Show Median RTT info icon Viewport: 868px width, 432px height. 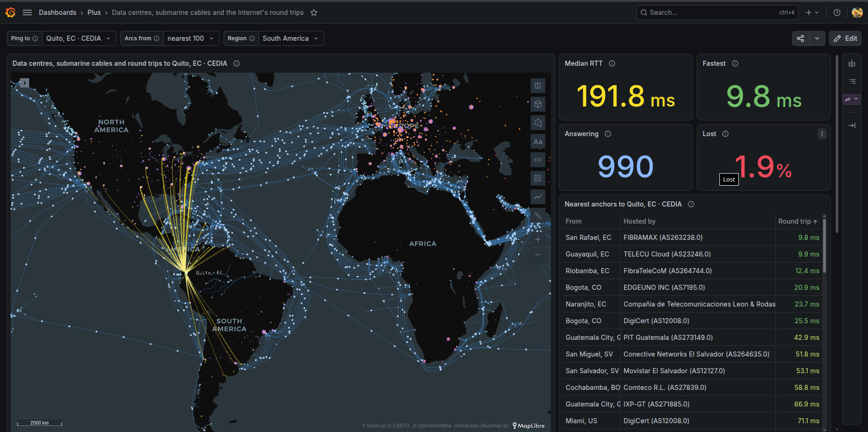click(x=612, y=63)
